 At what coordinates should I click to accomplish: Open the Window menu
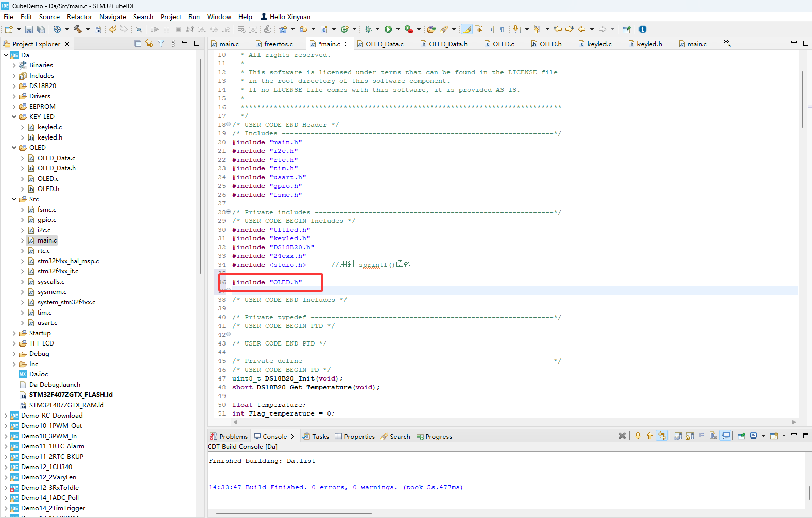pyautogui.click(x=219, y=16)
